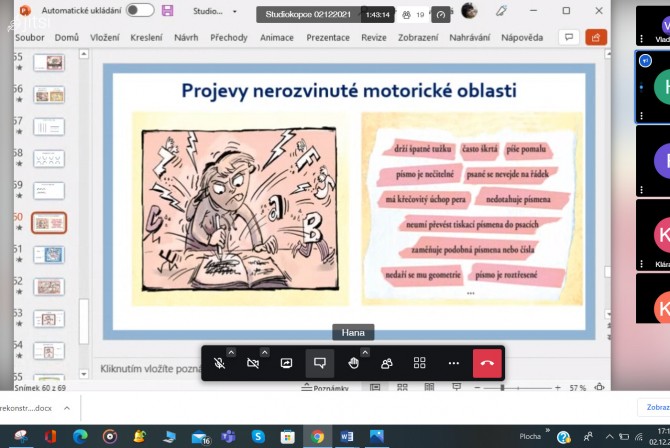The width and height of the screenshot is (670, 448).
Task: Toggle the Poznámky notes button in status bar
Action: (x=325, y=388)
